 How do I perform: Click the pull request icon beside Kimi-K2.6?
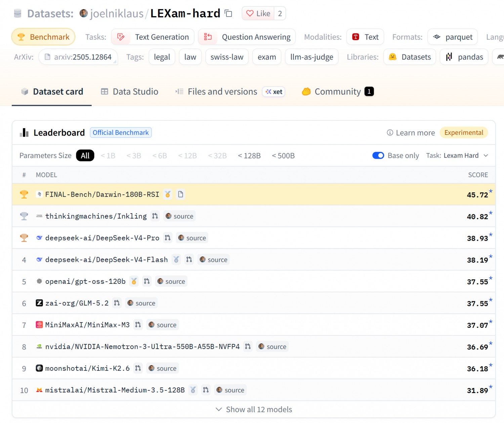(138, 368)
